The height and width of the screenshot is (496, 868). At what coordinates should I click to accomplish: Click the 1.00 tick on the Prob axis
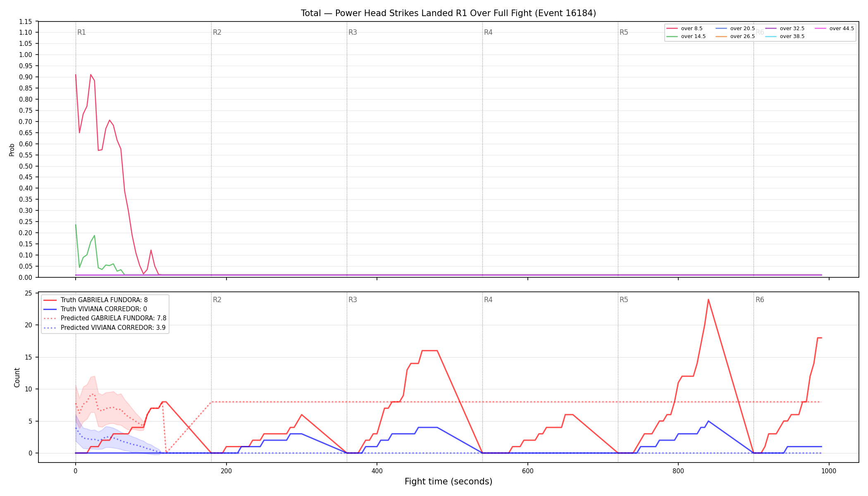(25, 55)
